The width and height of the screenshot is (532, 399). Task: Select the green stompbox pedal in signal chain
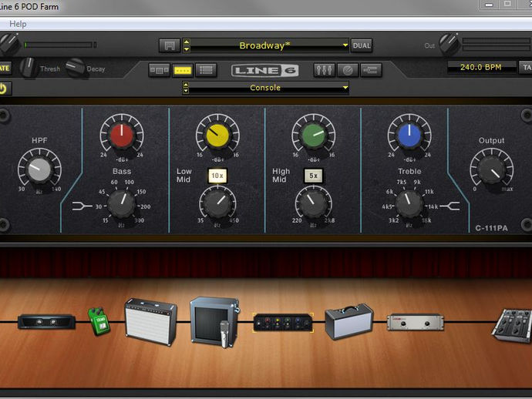(99, 321)
